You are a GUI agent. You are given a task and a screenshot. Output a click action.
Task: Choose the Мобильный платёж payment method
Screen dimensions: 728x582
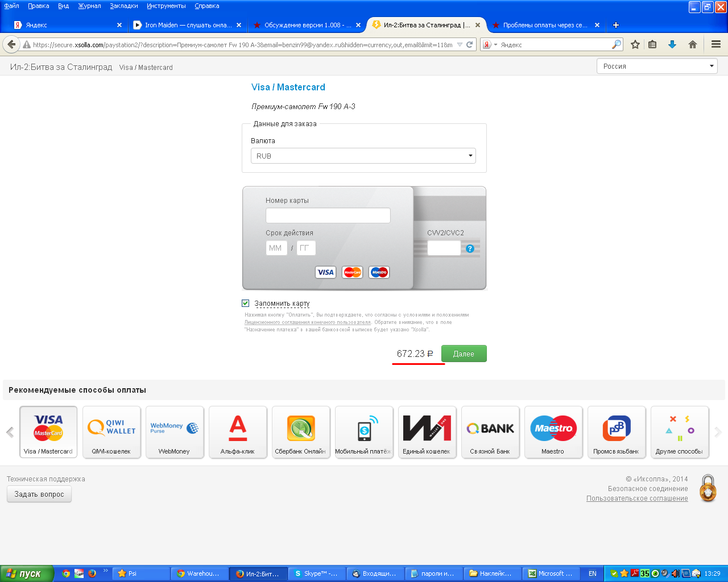pyautogui.click(x=364, y=432)
